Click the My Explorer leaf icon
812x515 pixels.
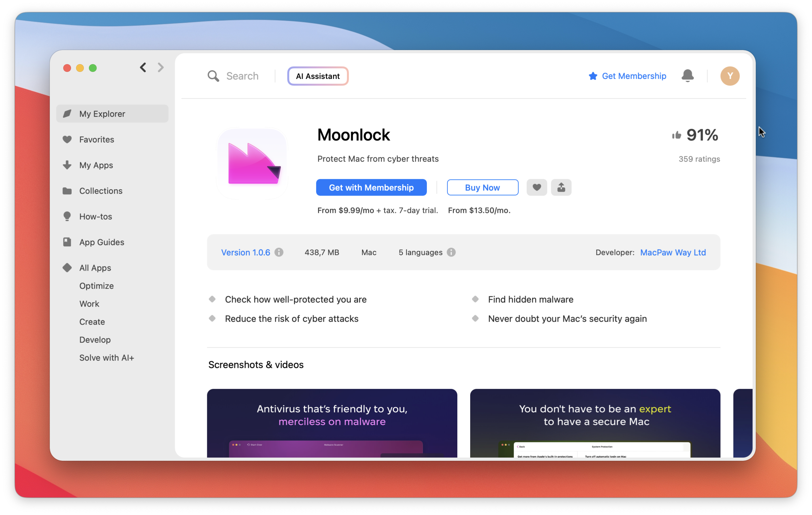coord(67,114)
